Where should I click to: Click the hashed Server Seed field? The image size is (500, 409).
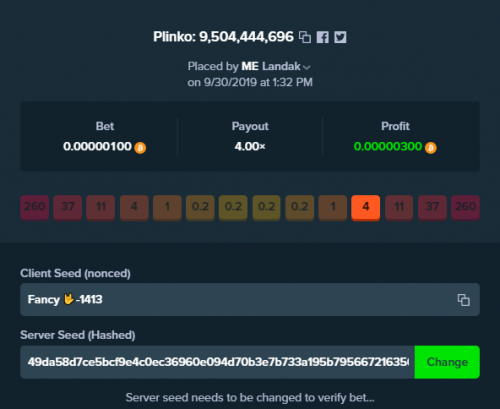click(x=218, y=362)
